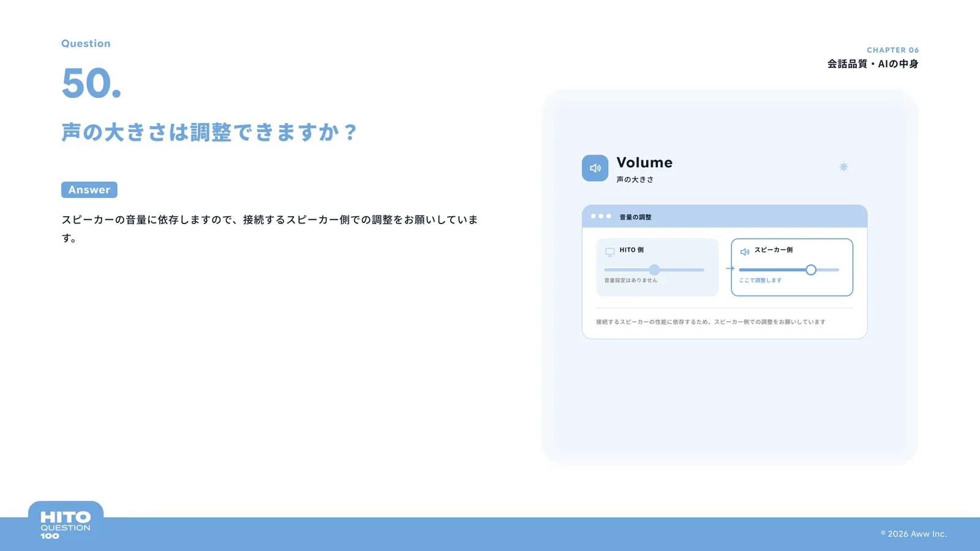Viewport: 980px width, 551px height.
Task: Click the sparkle star icon beside Volume
Action: point(843,167)
